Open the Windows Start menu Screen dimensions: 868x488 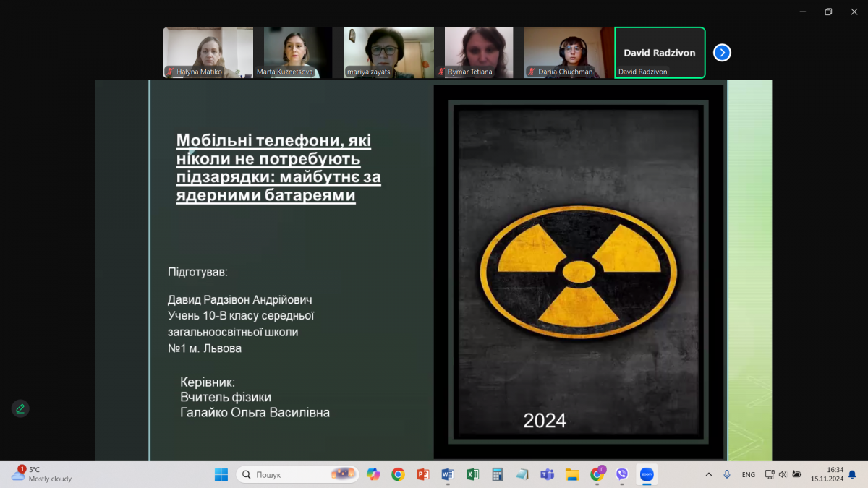(x=221, y=474)
